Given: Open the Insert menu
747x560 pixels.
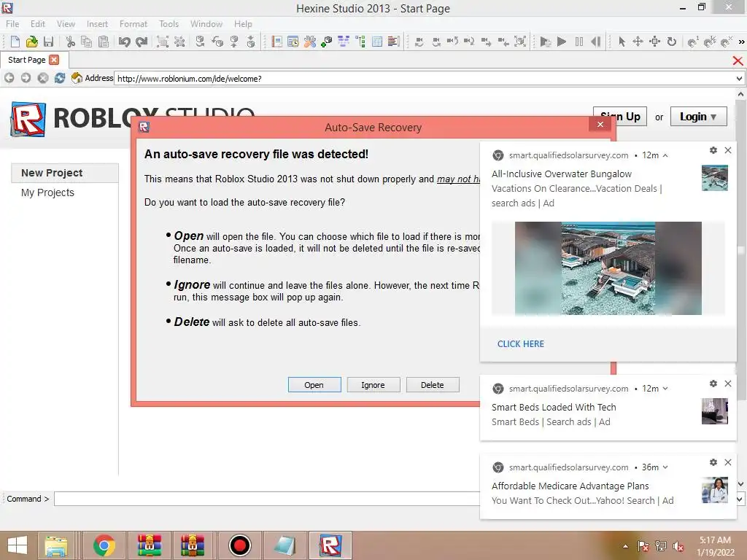Looking at the screenshot, I should [x=97, y=24].
